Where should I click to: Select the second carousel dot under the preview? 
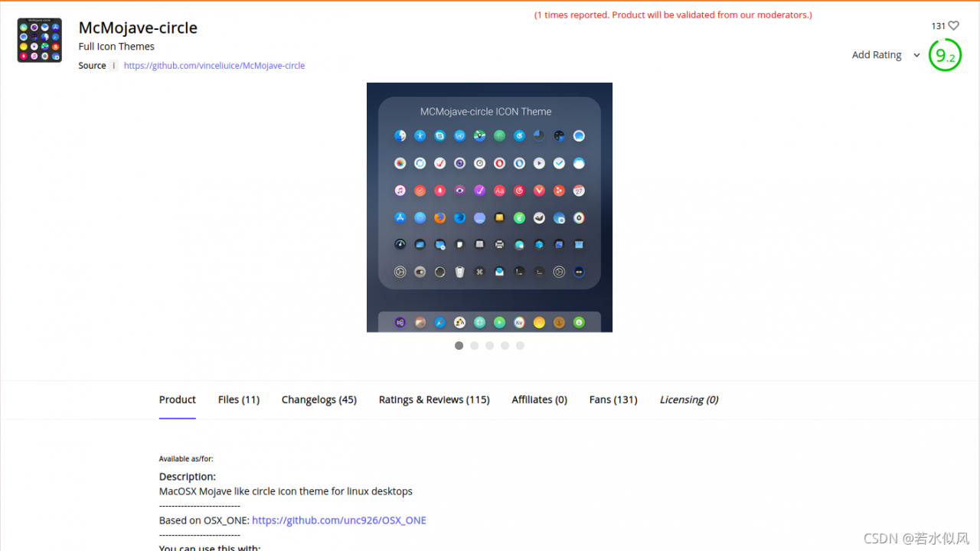tap(475, 346)
